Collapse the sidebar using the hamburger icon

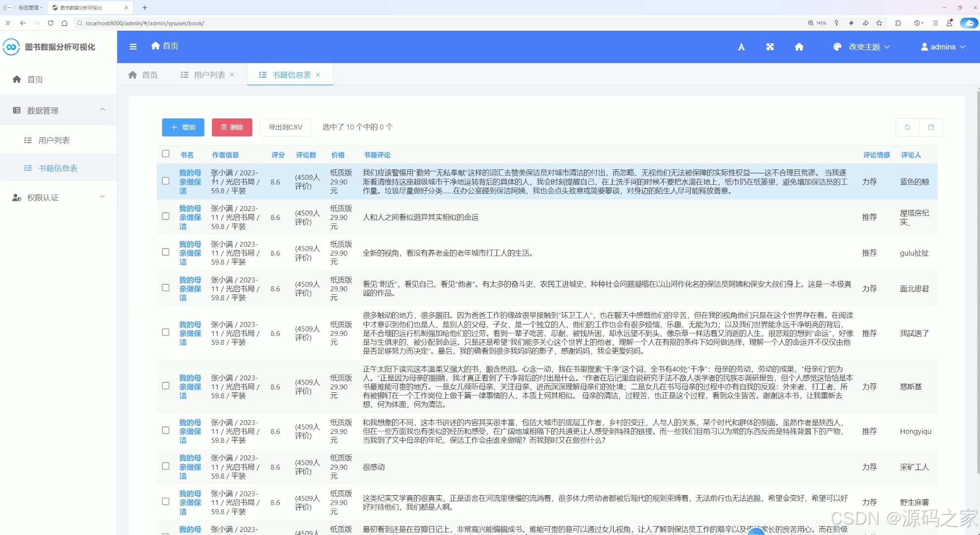coord(133,47)
